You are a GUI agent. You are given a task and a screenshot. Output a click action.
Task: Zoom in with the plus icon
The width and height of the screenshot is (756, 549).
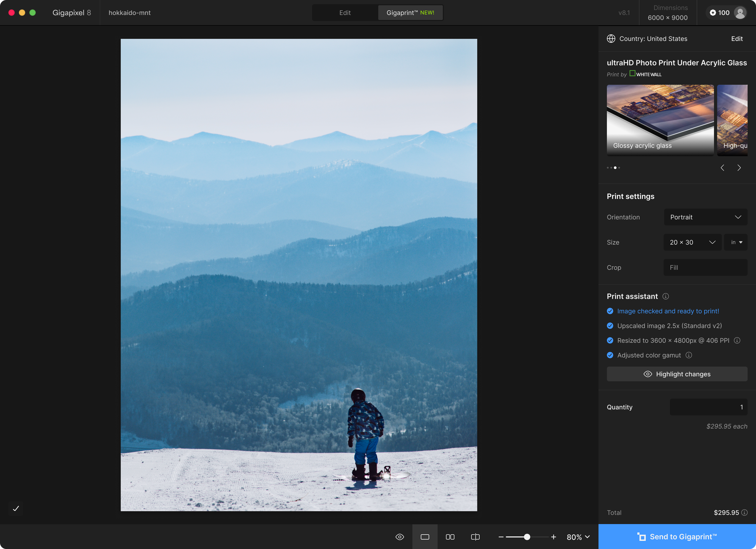[x=554, y=537]
